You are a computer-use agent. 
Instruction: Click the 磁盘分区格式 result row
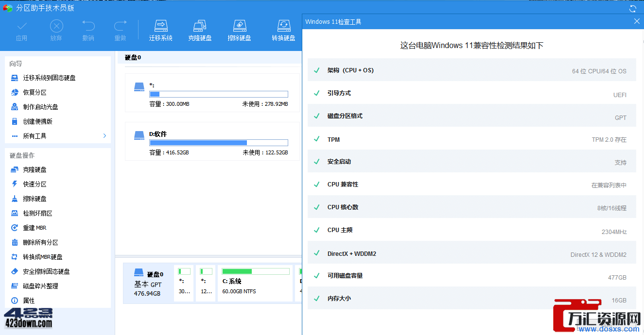(x=472, y=116)
